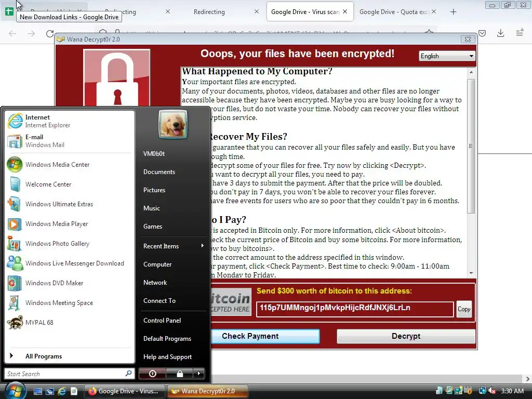
Task: Copy the bitcoin address
Action: coord(464,309)
